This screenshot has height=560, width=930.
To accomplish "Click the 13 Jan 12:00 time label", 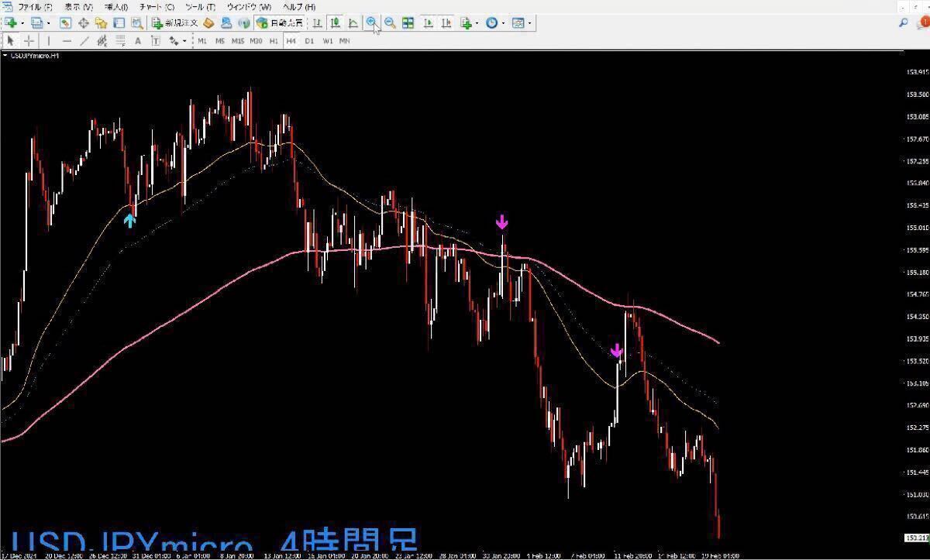I will click(x=284, y=555).
